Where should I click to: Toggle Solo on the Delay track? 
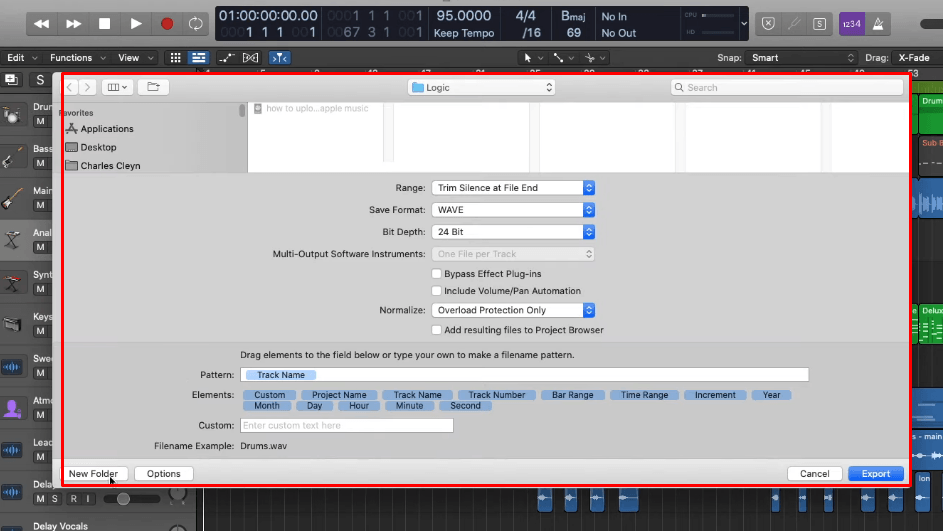(55, 499)
